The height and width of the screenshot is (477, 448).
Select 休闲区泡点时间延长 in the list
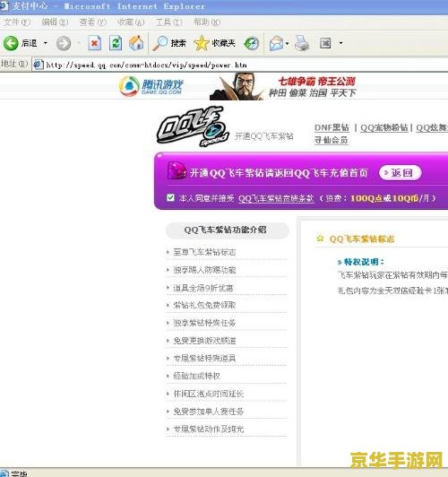click(x=208, y=394)
